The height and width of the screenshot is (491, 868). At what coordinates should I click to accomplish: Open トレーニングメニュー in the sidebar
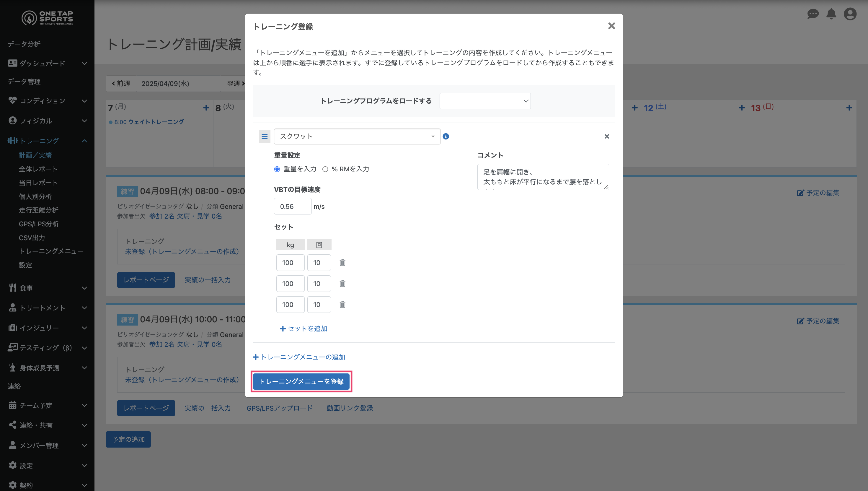pyautogui.click(x=51, y=251)
